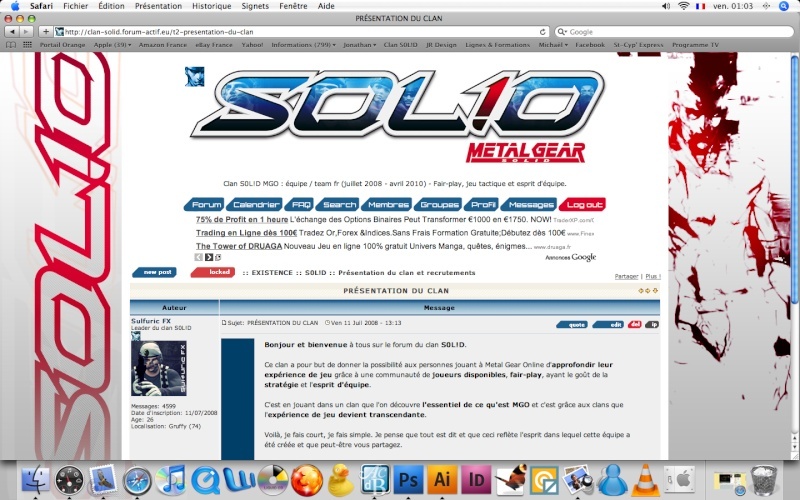
Task: Show all bookmarks book icon
Action: pyautogui.click(x=11, y=45)
